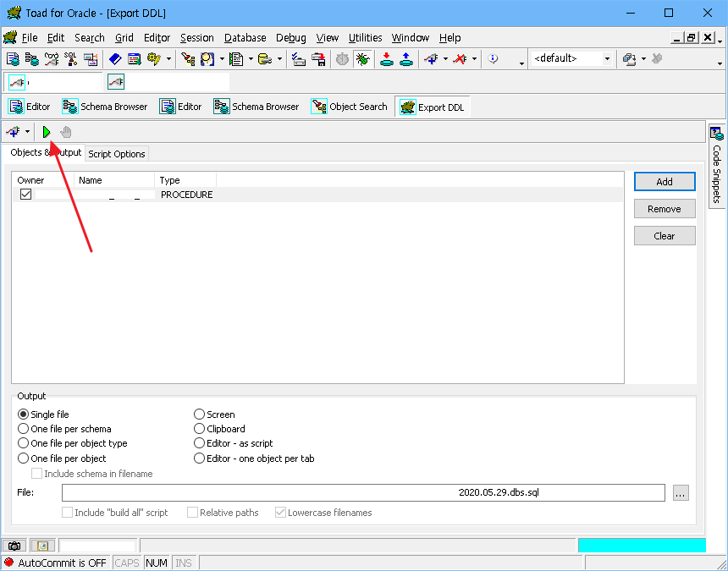Click the Owner column header
This screenshot has height=571, width=728.
pyautogui.click(x=43, y=180)
